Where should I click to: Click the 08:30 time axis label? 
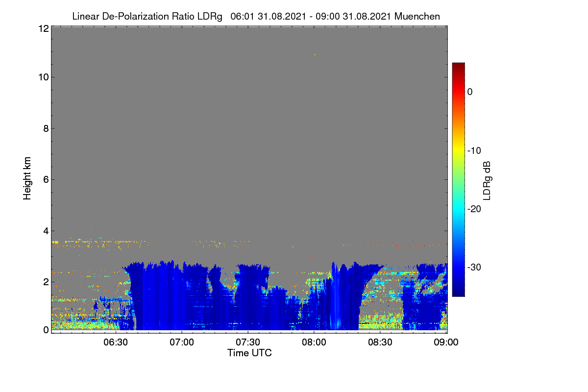point(380,342)
